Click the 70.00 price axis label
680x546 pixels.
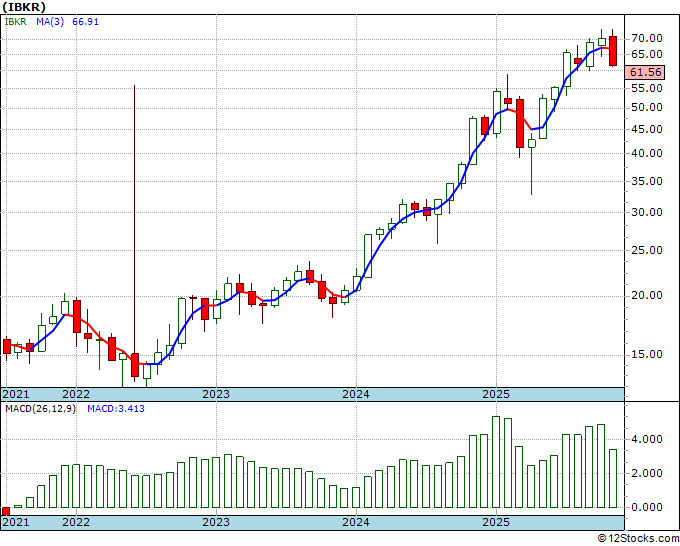[646, 39]
